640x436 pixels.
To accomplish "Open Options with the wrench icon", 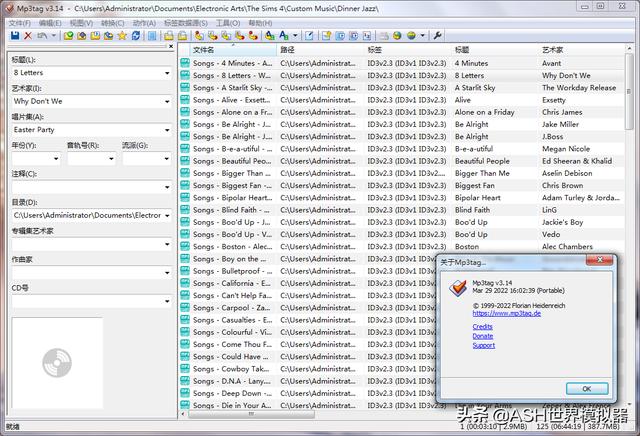I will tap(437, 36).
